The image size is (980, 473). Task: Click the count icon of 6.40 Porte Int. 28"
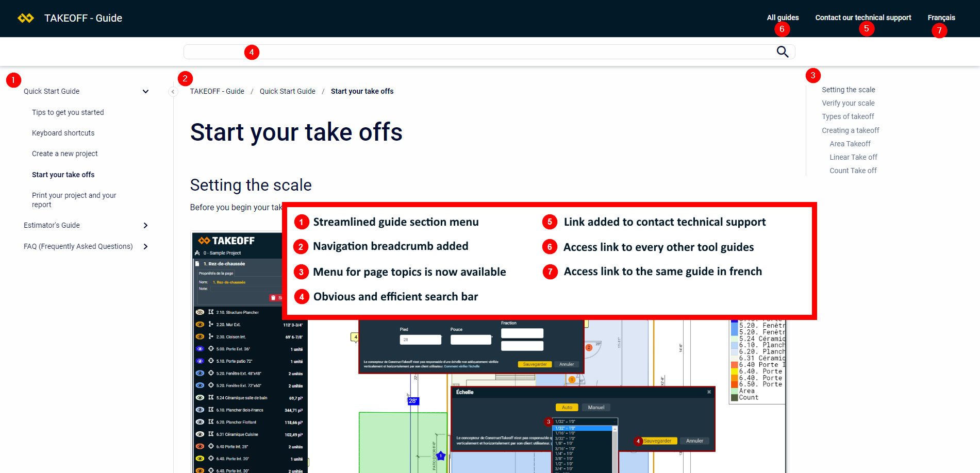(x=211, y=446)
